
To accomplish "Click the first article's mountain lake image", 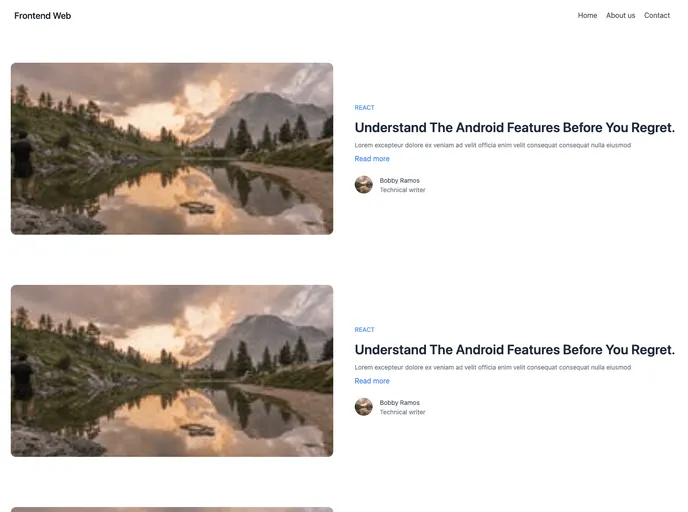I will click(x=172, y=149).
